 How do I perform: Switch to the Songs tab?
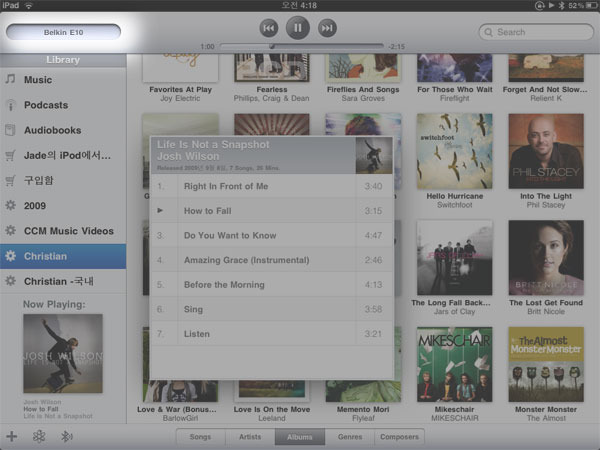coord(201,437)
